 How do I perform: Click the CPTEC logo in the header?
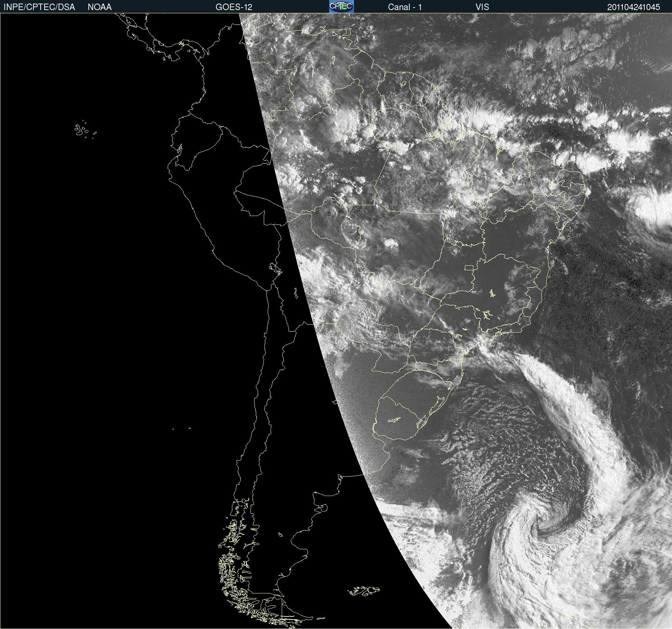click(x=341, y=6)
